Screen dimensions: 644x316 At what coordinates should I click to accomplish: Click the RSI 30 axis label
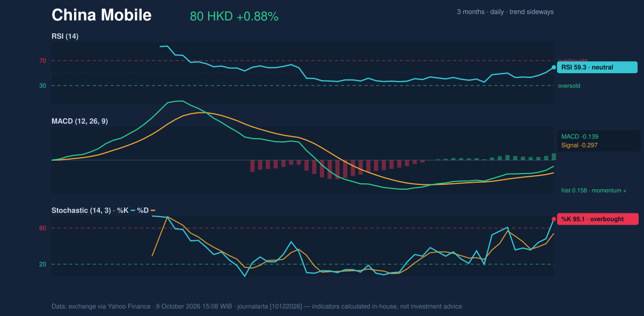coord(43,85)
